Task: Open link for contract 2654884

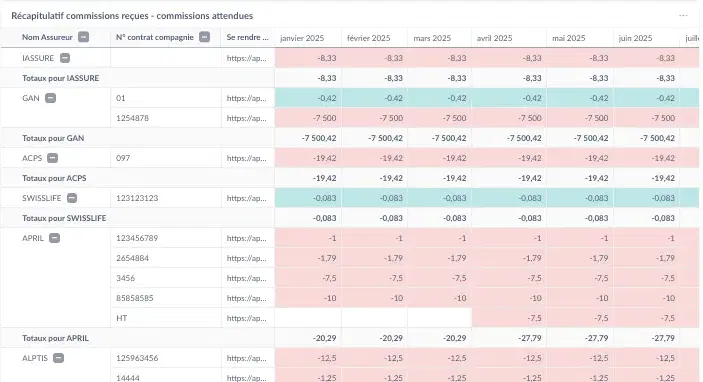Action: [x=246, y=258]
